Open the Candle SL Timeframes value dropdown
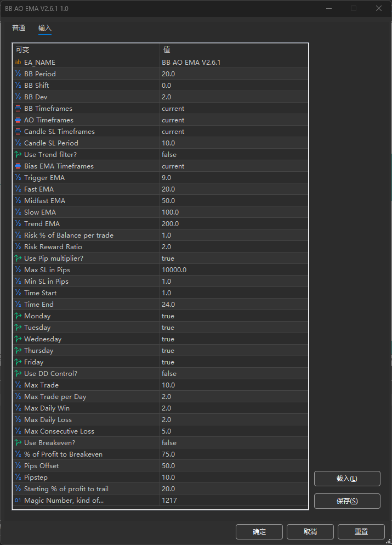The image size is (392, 545). pyautogui.click(x=173, y=132)
